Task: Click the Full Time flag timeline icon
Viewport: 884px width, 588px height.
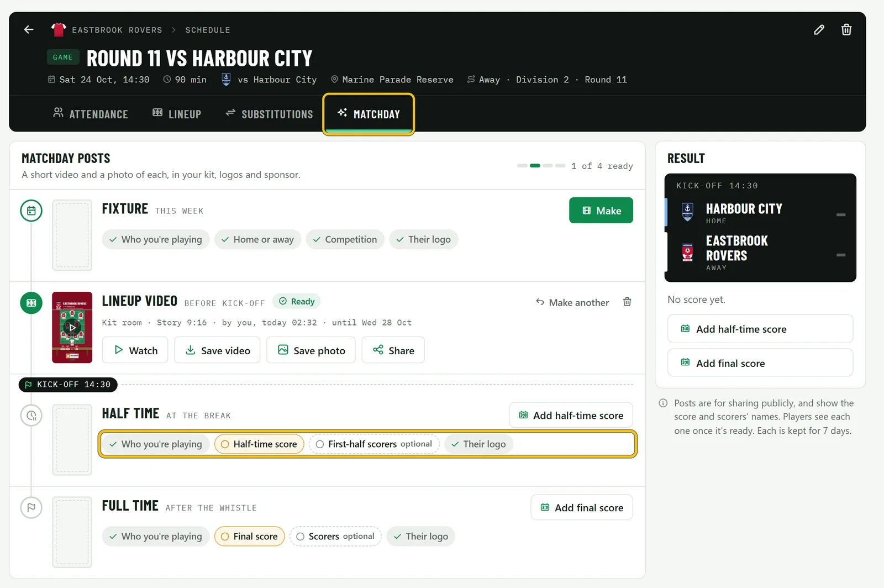Action: click(x=31, y=507)
